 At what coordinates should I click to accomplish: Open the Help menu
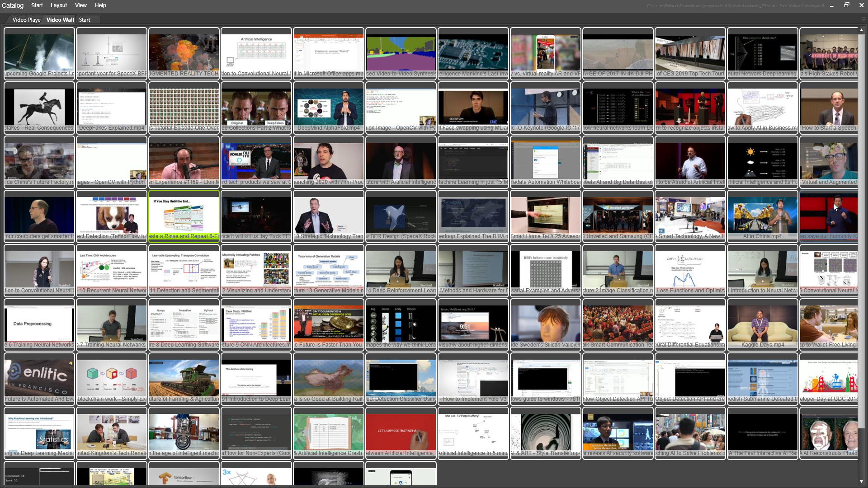[100, 5]
